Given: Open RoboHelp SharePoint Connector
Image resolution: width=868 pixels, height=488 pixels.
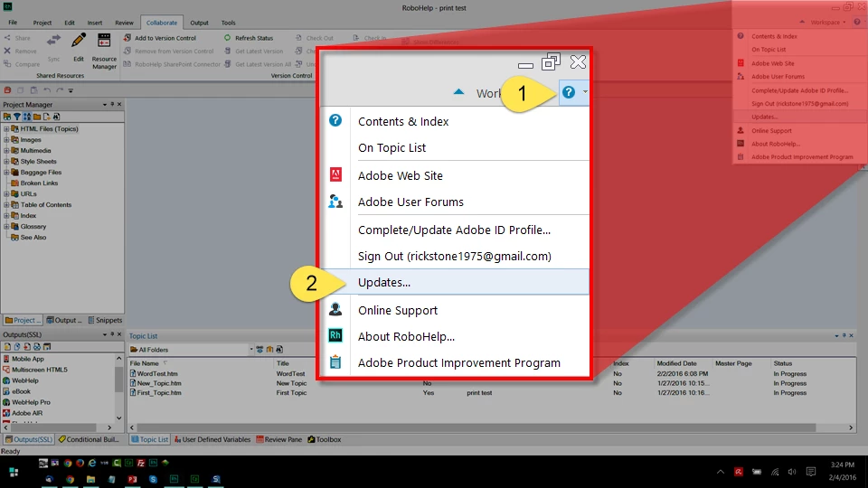Looking at the screenshot, I should click(x=172, y=64).
